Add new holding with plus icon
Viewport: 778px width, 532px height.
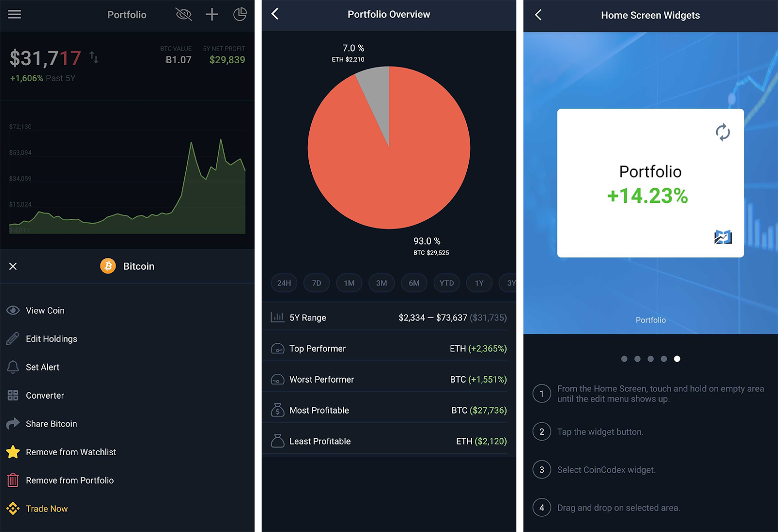212,14
